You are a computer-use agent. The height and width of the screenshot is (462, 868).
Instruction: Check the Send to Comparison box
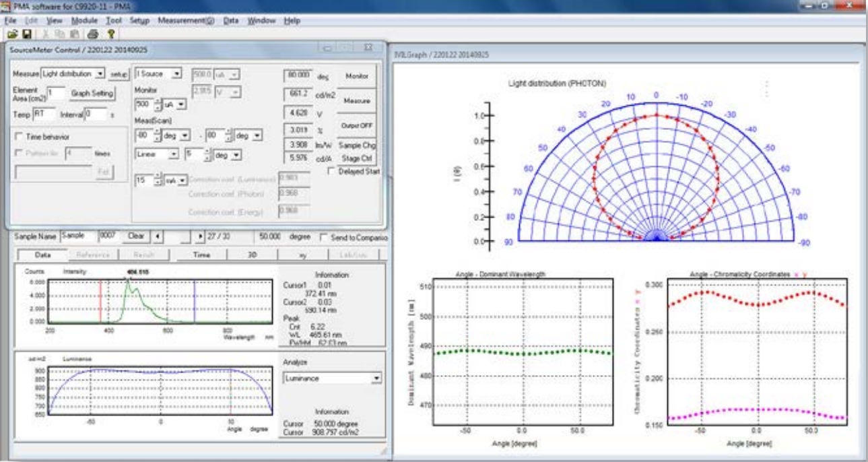pos(324,237)
